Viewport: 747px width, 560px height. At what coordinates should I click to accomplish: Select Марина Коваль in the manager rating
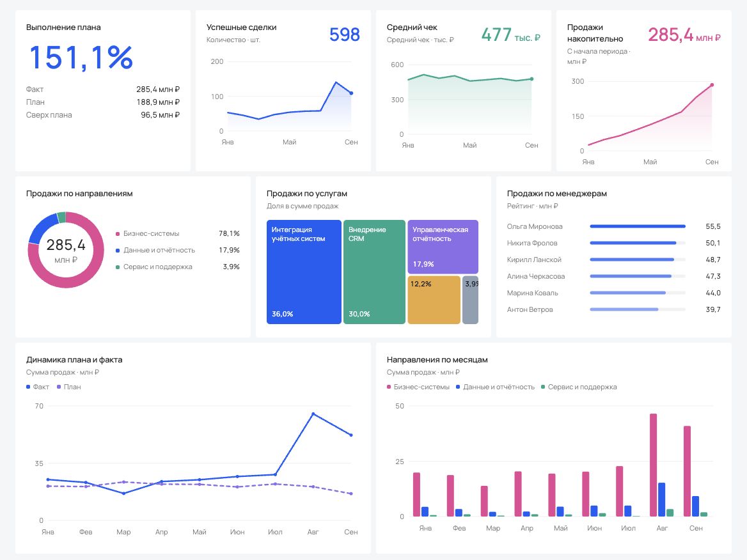613,293
